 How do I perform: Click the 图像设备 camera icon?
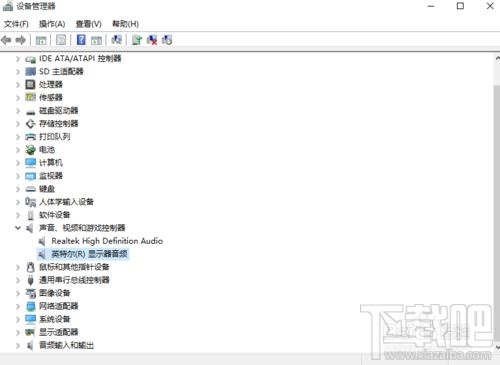coord(30,293)
